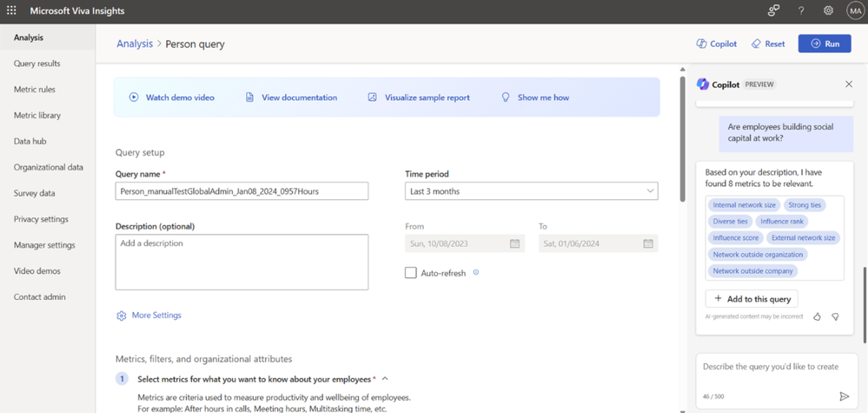Open the settings gear in header

click(x=828, y=10)
